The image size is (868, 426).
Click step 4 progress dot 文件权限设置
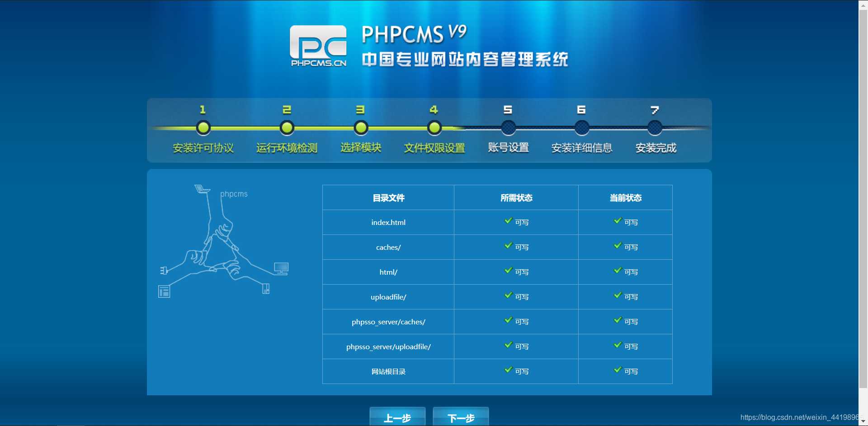pos(434,128)
